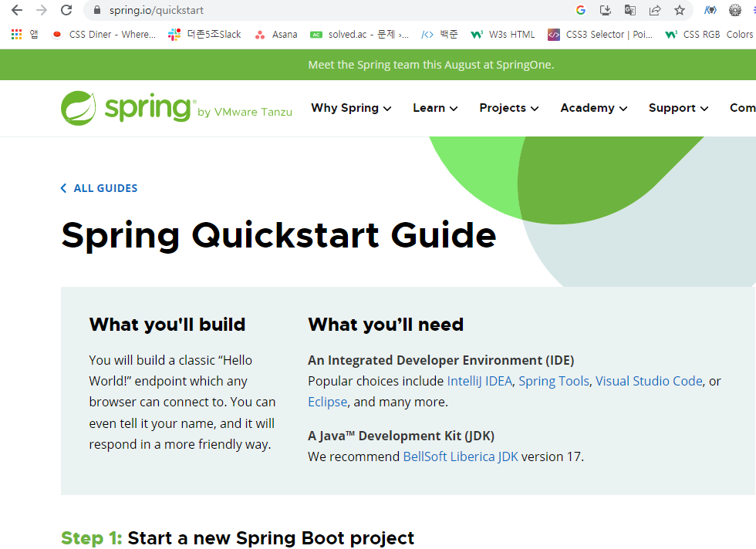Open the gear-shaped extension icon
756x549 pixels.
click(x=734, y=10)
